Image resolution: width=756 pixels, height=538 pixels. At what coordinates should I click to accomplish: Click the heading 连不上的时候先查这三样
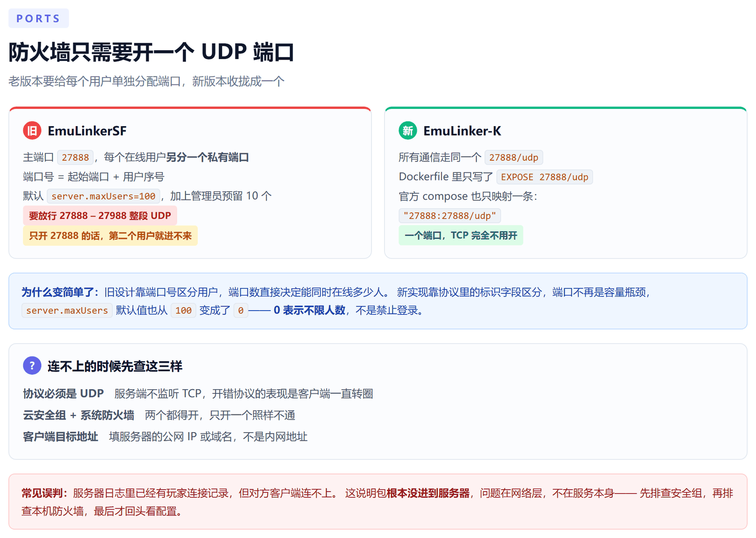(x=115, y=366)
